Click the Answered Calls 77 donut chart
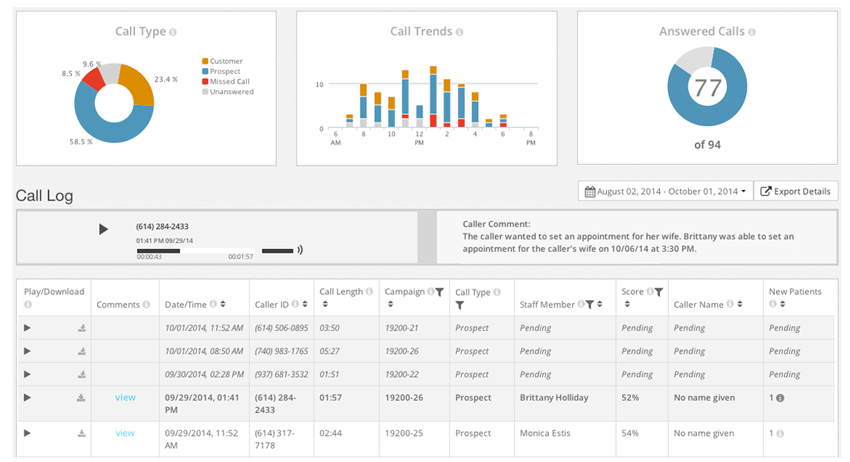850x462 pixels. pyautogui.click(x=707, y=87)
